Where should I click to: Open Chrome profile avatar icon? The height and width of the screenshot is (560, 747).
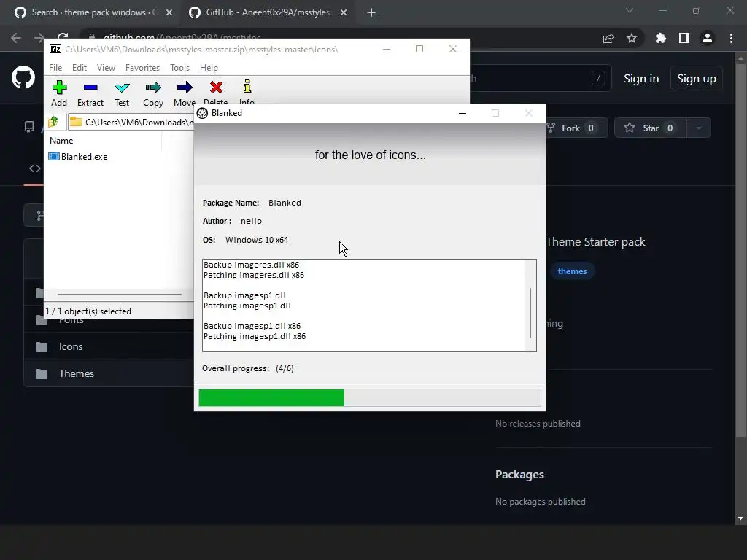tap(708, 38)
